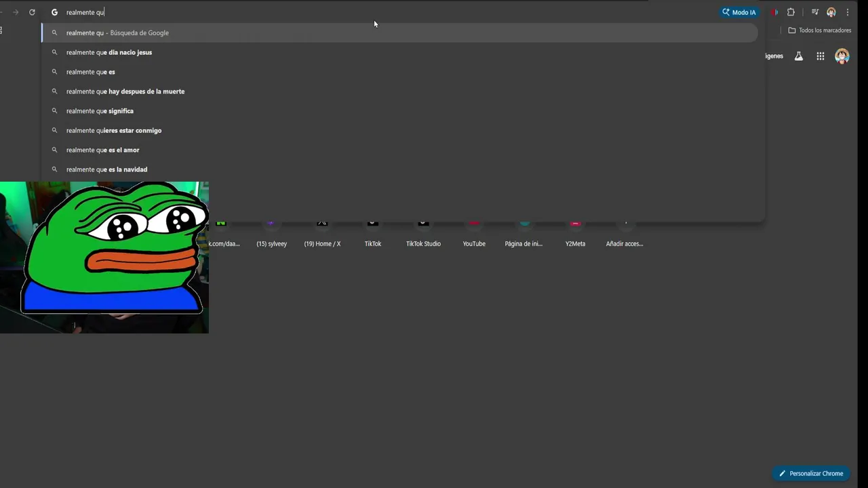Image resolution: width=868 pixels, height=488 pixels.
Task: Select suggestion 'realmente que dia nacio jesus'
Action: [x=399, y=52]
